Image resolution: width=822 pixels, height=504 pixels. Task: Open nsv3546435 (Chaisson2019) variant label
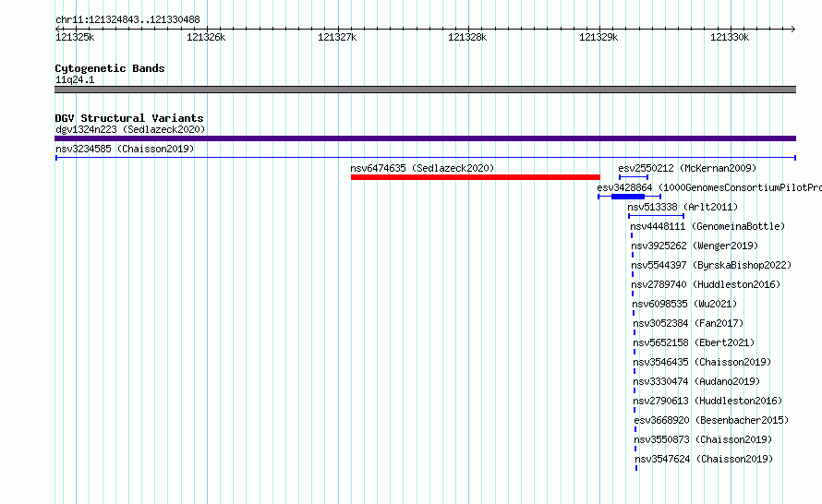click(x=703, y=362)
